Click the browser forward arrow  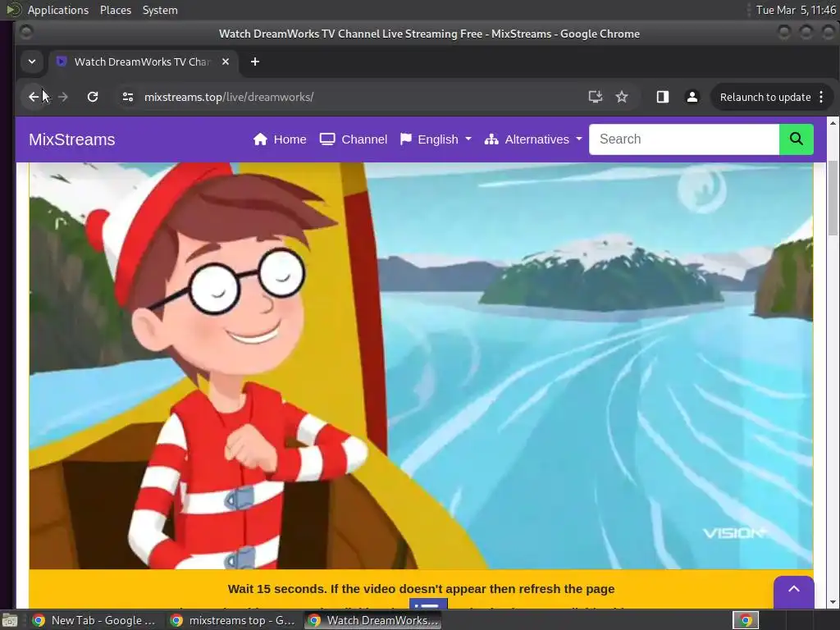point(62,97)
